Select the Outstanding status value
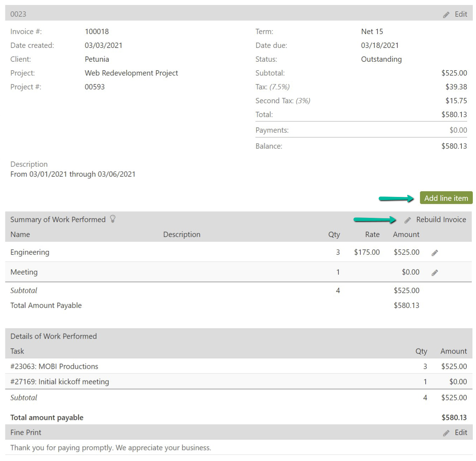The image size is (476, 461). pos(381,59)
